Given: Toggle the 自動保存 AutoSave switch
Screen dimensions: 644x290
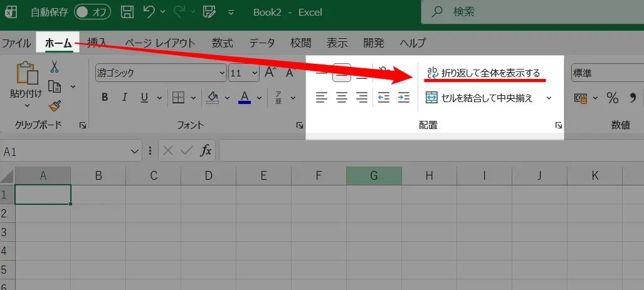Looking at the screenshot, I should point(93,12).
